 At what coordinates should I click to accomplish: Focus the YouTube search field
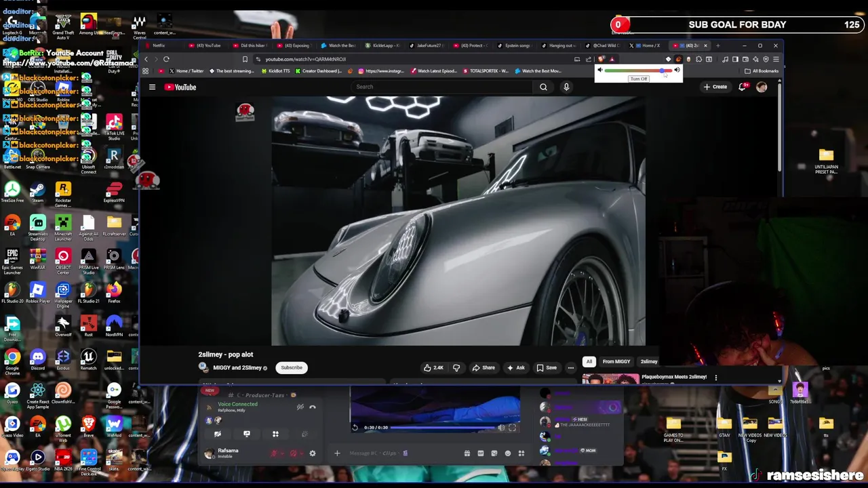pyautogui.click(x=442, y=87)
